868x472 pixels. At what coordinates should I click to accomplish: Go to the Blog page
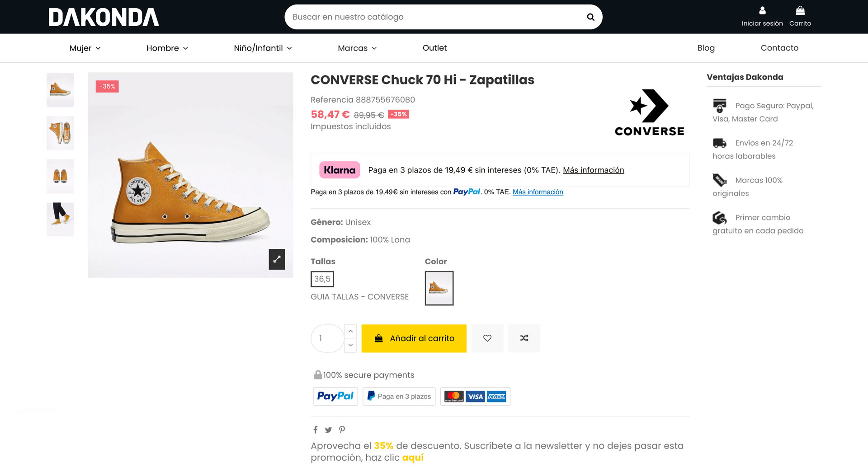(706, 48)
